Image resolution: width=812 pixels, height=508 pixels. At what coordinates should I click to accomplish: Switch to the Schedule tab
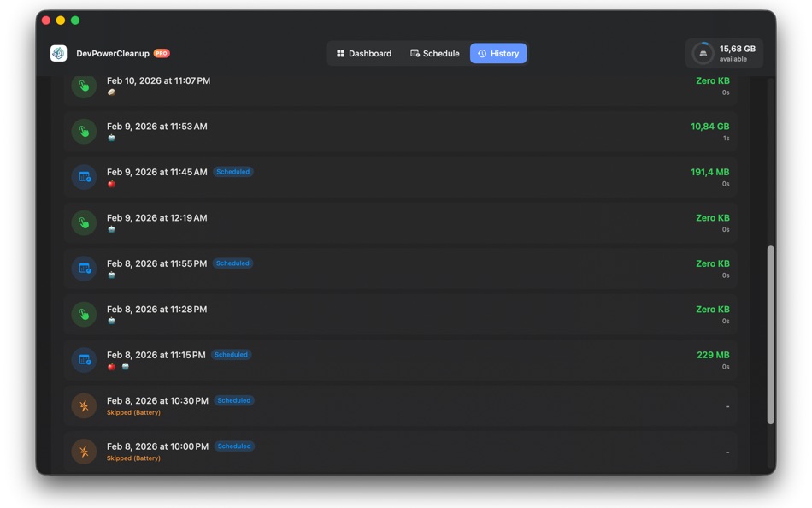pos(434,53)
